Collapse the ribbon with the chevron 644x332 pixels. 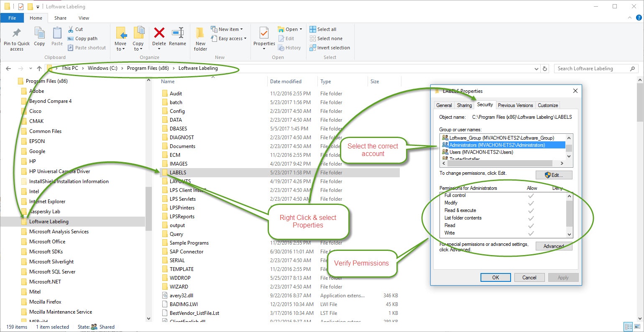tap(630, 18)
